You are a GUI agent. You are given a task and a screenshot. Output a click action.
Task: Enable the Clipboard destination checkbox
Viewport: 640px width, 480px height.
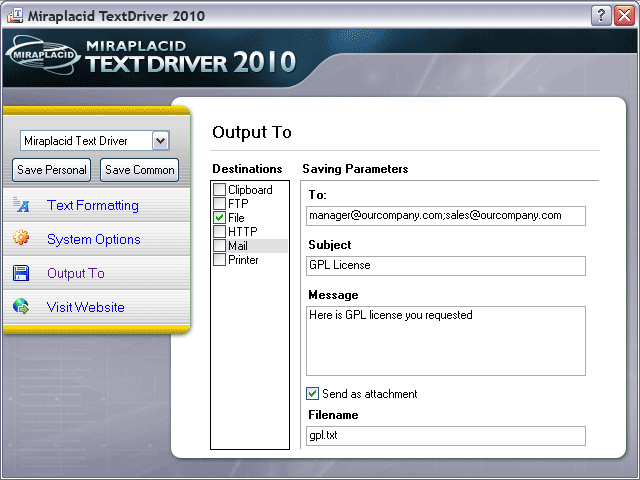[x=220, y=189]
